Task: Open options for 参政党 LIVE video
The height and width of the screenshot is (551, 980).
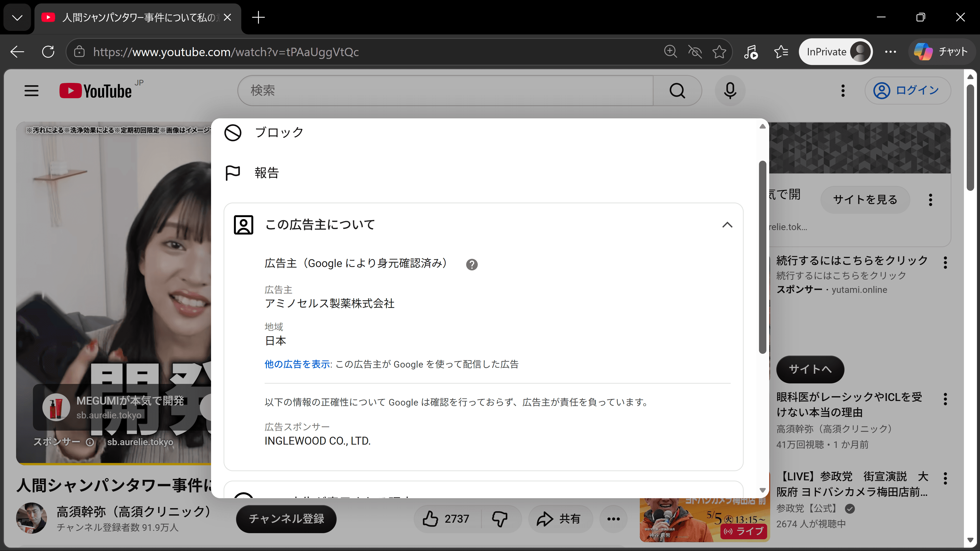Action: [x=945, y=478]
